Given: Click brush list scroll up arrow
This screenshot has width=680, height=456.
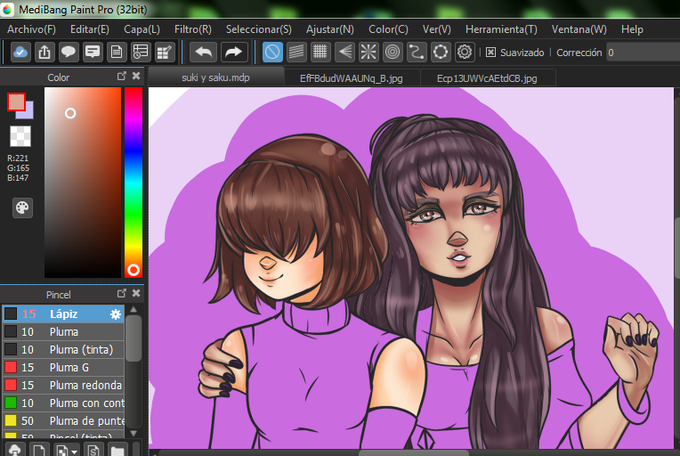Looking at the screenshot, I should pyautogui.click(x=134, y=309).
